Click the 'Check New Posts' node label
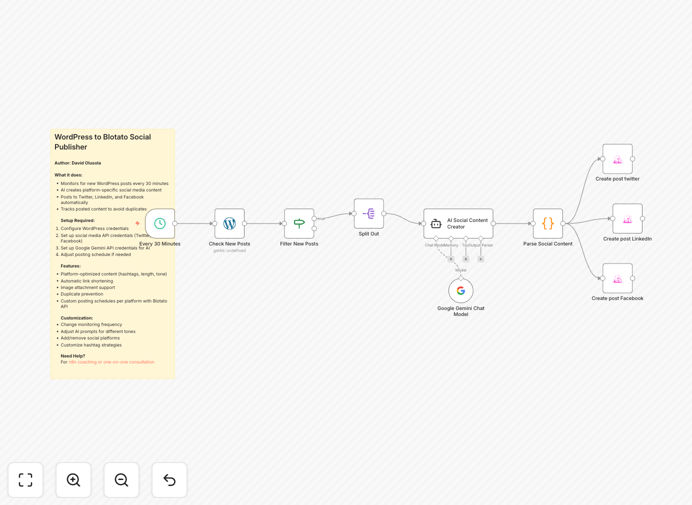This screenshot has height=505, width=692. [x=229, y=244]
